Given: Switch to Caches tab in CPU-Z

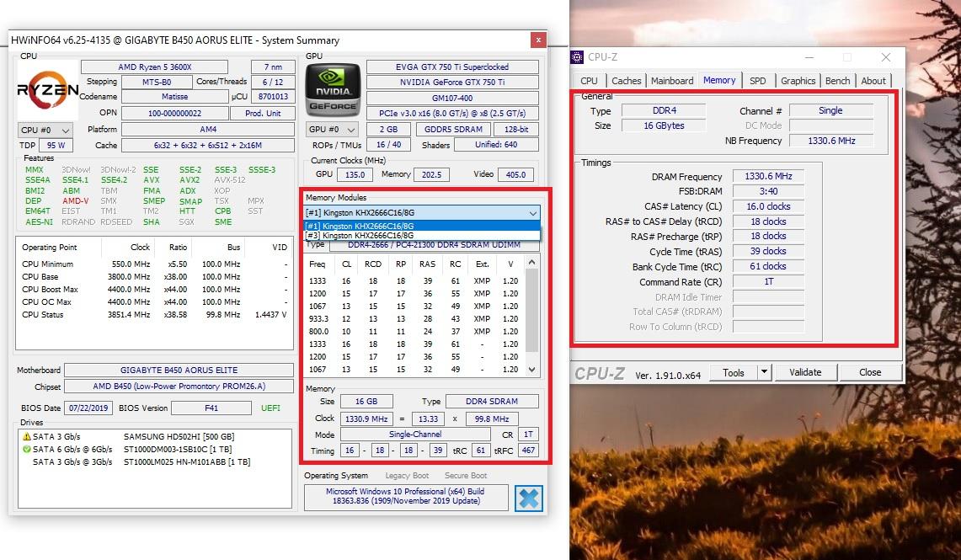Looking at the screenshot, I should pos(627,81).
